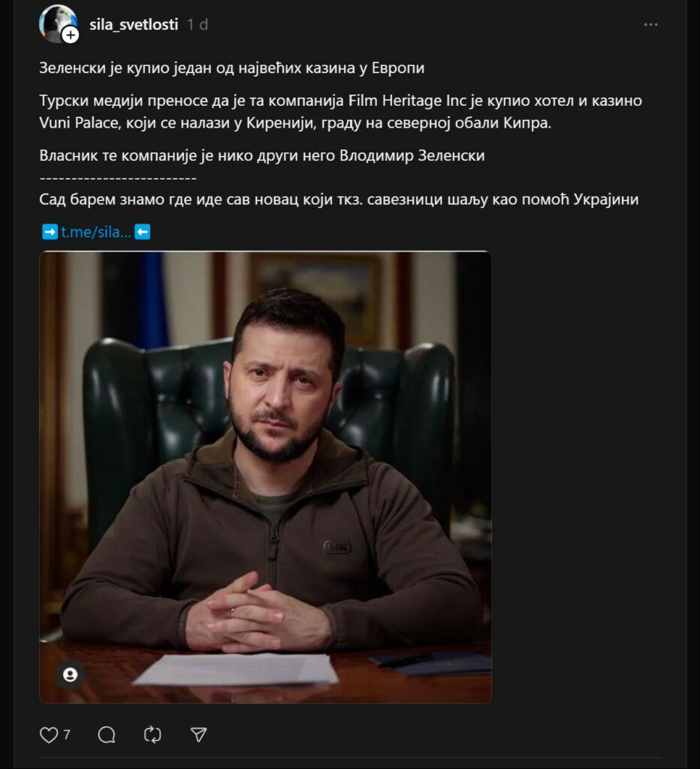Click the headline line beginning Зеленски је купио
The width and height of the screenshot is (700, 769).
tap(231, 68)
